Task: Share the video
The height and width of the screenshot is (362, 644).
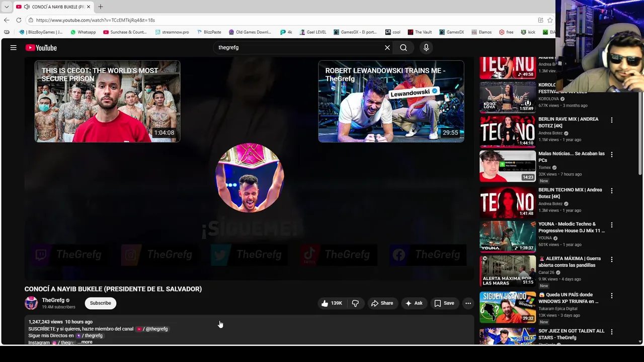Action: [382, 303]
